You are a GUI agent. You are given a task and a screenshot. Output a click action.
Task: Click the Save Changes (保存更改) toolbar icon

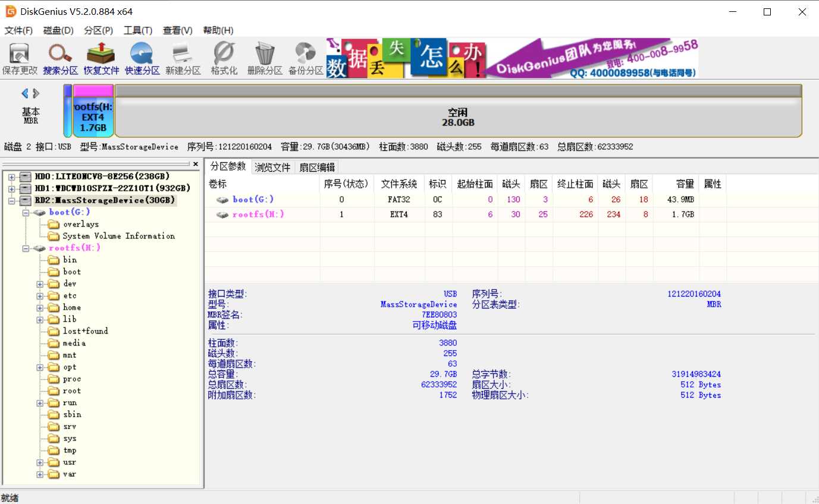[20, 59]
